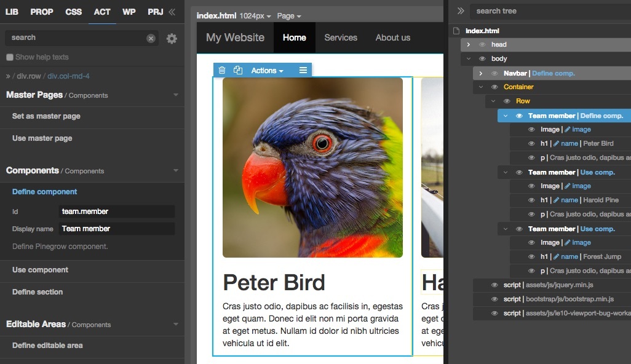Click pencil icon on Peter Bird name
631x364 pixels.
(556, 144)
